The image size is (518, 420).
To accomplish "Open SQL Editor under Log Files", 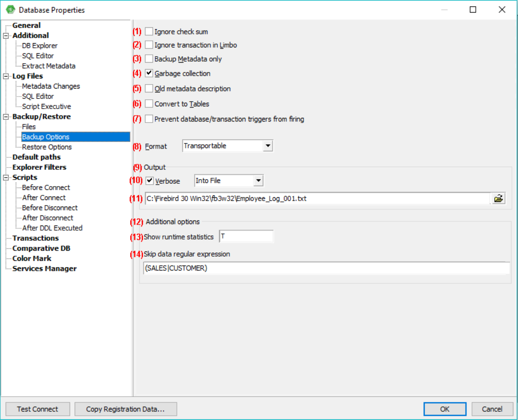I will pyautogui.click(x=38, y=97).
